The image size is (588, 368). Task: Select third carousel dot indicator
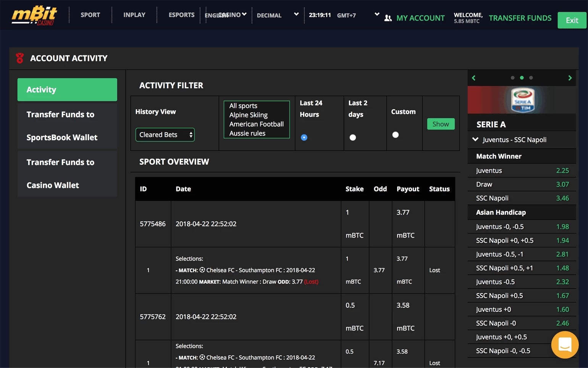531,78
